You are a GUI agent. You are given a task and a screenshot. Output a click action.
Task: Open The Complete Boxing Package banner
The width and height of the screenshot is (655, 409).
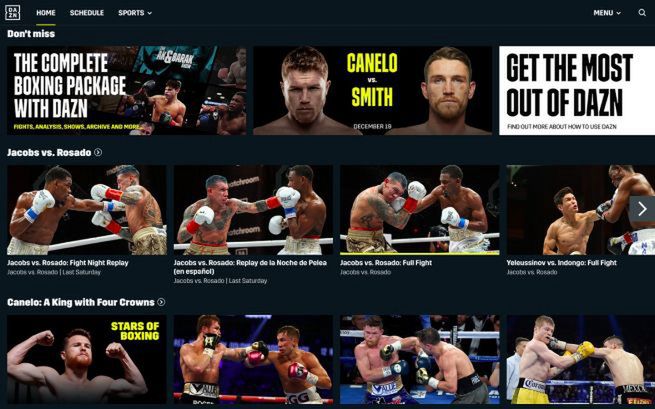coord(127,90)
